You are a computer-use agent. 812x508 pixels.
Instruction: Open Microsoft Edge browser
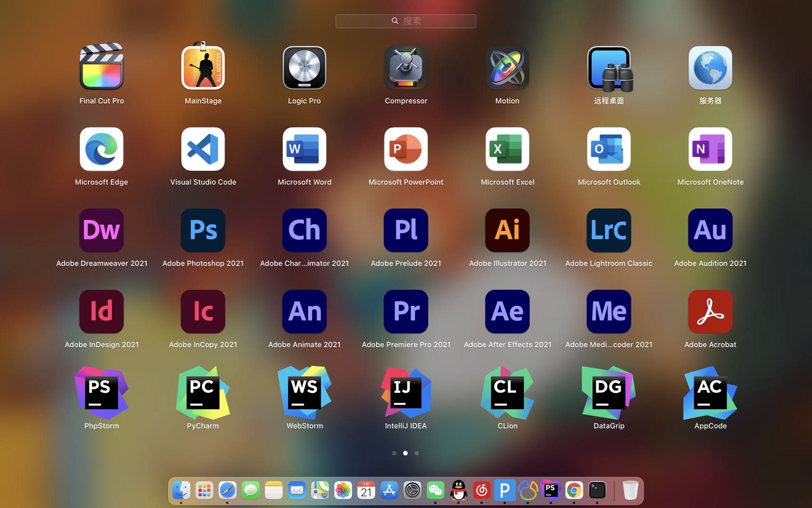(101, 149)
